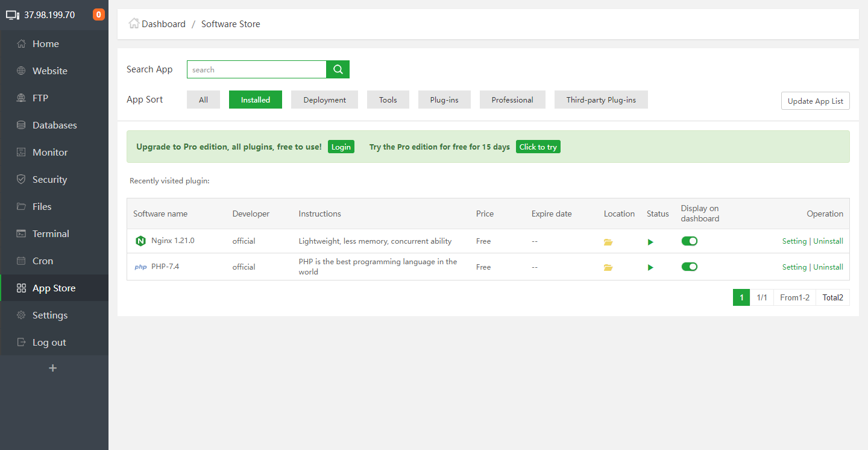868x450 pixels.
Task: Click the PHP-7.4 location folder icon
Action: point(608,267)
